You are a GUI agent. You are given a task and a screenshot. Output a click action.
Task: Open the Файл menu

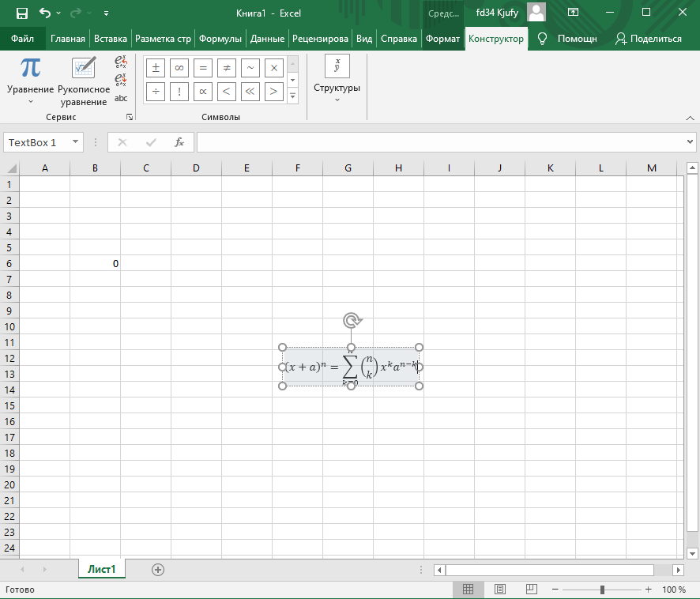23,39
